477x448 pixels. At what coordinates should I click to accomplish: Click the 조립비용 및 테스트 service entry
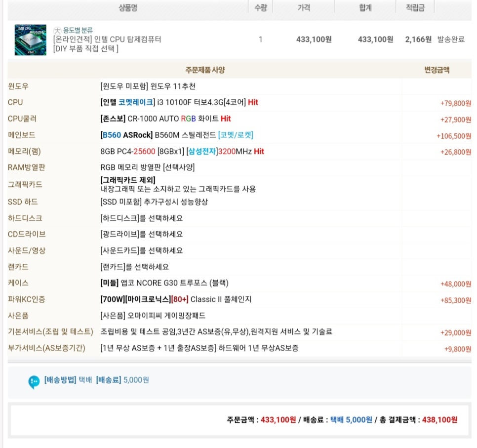tap(216, 332)
